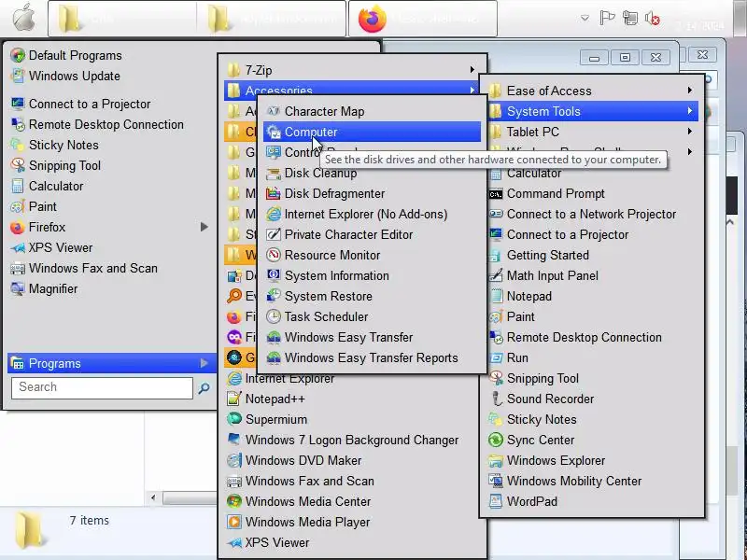This screenshot has width=747, height=560.
Task: Open Notepad++ from Programs list
Action: pos(352,399)
